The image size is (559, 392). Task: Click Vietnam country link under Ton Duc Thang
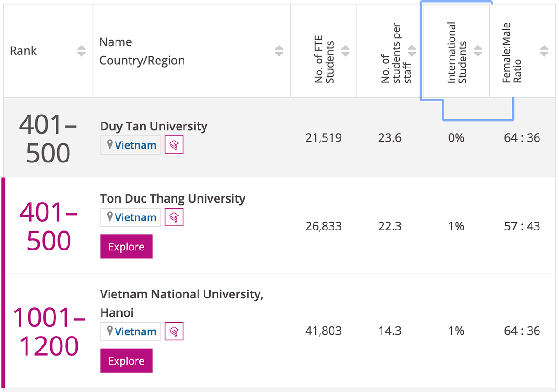(x=136, y=217)
